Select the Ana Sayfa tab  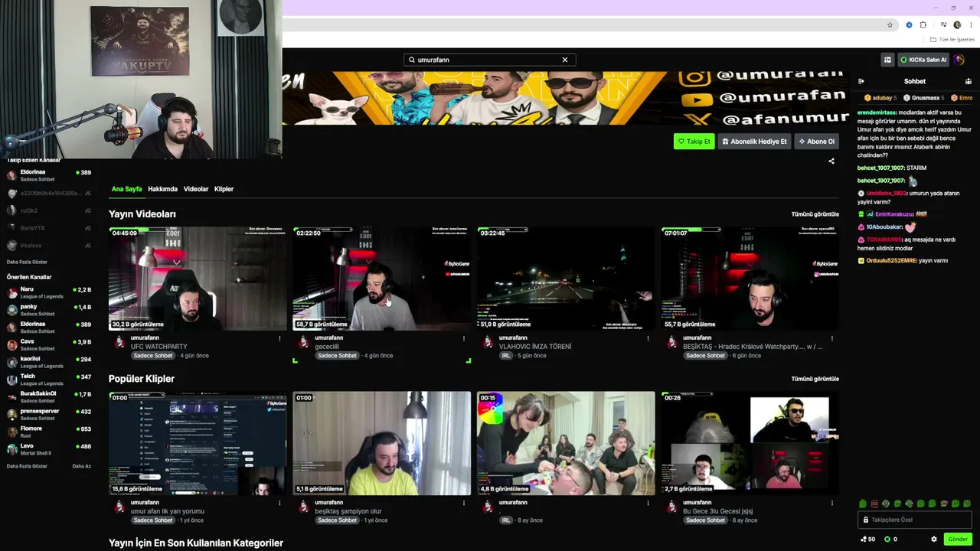[126, 189]
